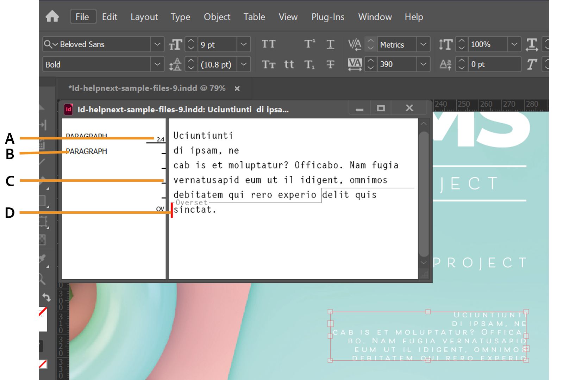This screenshot has height=380, width=588.
Task: Toggle Strikethrough formatting
Action: pyautogui.click(x=330, y=64)
